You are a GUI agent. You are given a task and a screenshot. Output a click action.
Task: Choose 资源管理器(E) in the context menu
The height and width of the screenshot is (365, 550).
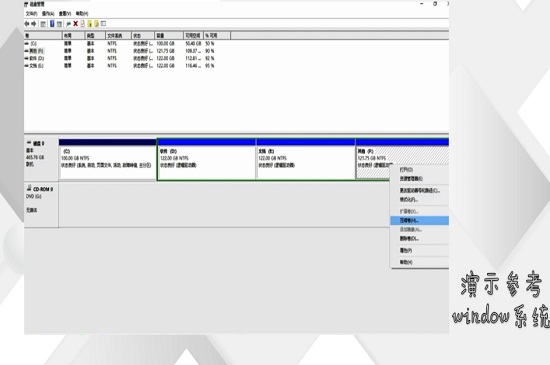pyautogui.click(x=420, y=179)
